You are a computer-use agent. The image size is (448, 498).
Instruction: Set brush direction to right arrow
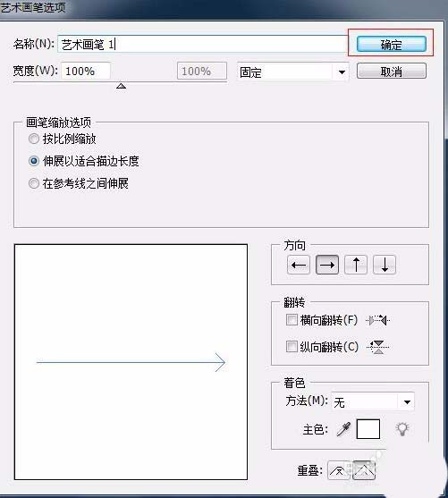point(327,265)
